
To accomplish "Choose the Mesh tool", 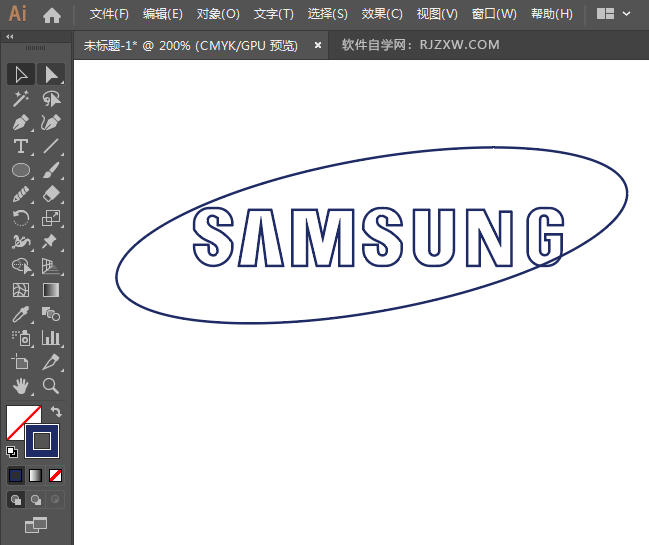I will [x=21, y=290].
